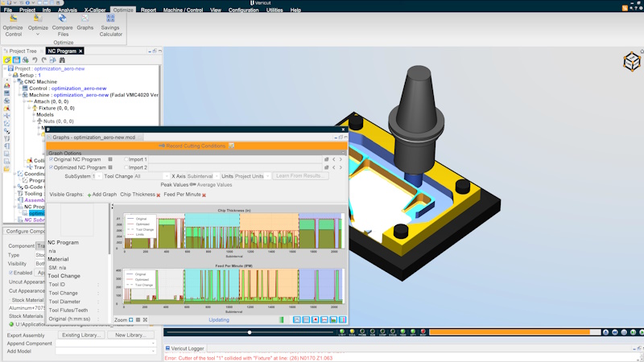Remove the Chip Thickness graph via red X
Viewport: 644px width, 362px height.
(158, 195)
